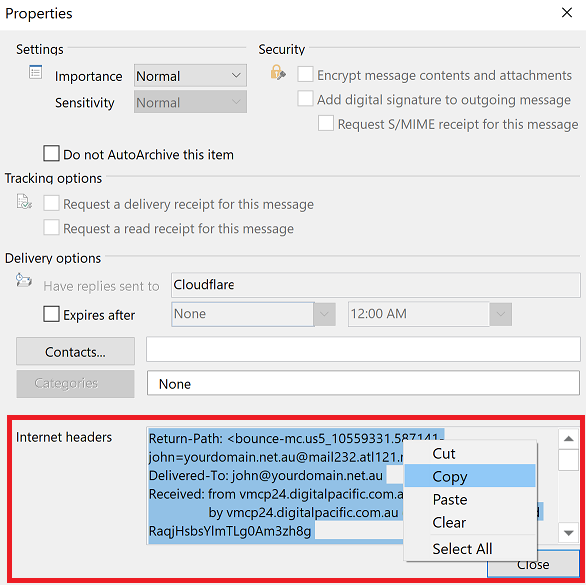Viewport: 588px width, 585px height.
Task: Click the Contacts... button
Action: click(x=75, y=351)
